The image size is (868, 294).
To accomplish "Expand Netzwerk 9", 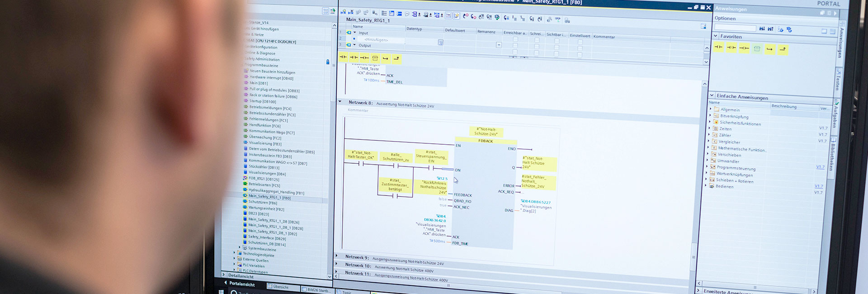I will [x=336, y=256].
